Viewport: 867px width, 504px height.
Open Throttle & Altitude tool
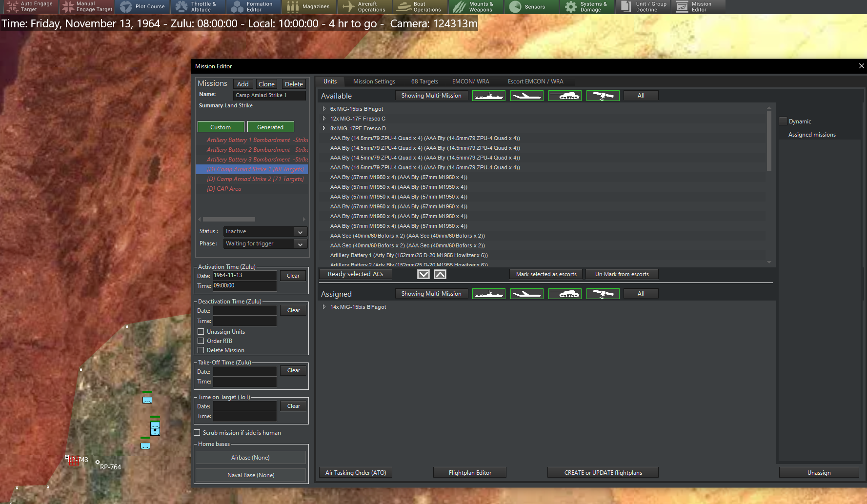pyautogui.click(x=198, y=7)
